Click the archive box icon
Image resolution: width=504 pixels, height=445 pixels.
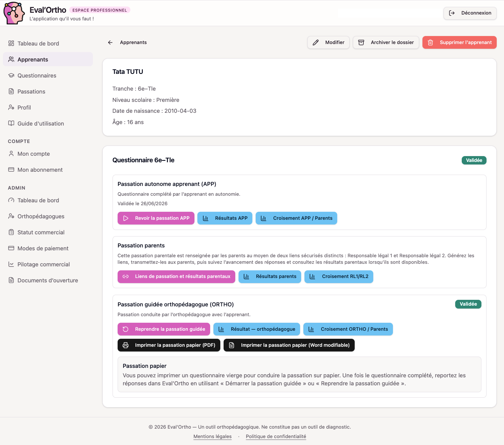click(361, 43)
